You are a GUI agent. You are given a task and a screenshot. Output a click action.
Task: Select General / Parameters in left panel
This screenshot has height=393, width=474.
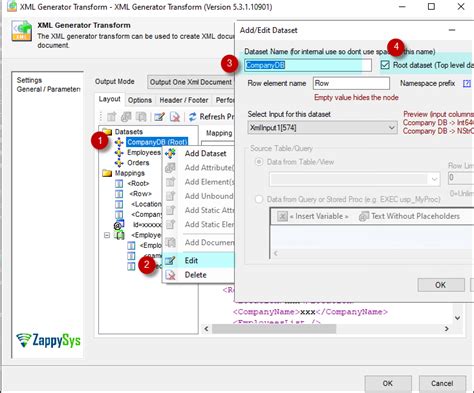tap(49, 89)
